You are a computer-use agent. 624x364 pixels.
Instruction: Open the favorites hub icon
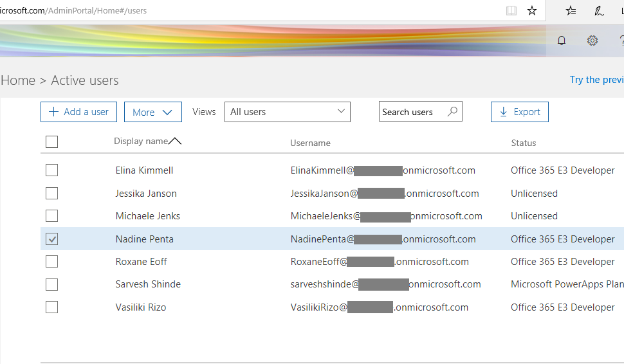click(571, 11)
